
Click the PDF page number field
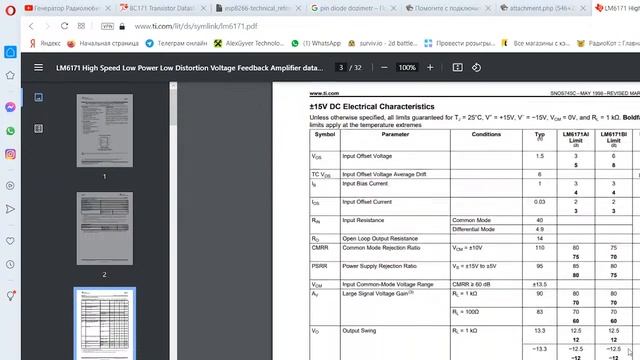point(341,68)
